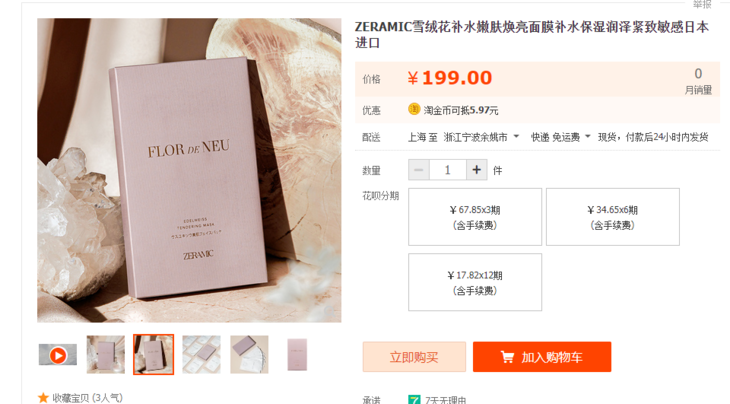The width and height of the screenshot is (730, 404).
Task: Click the 举报 report link
Action: tap(702, 4)
